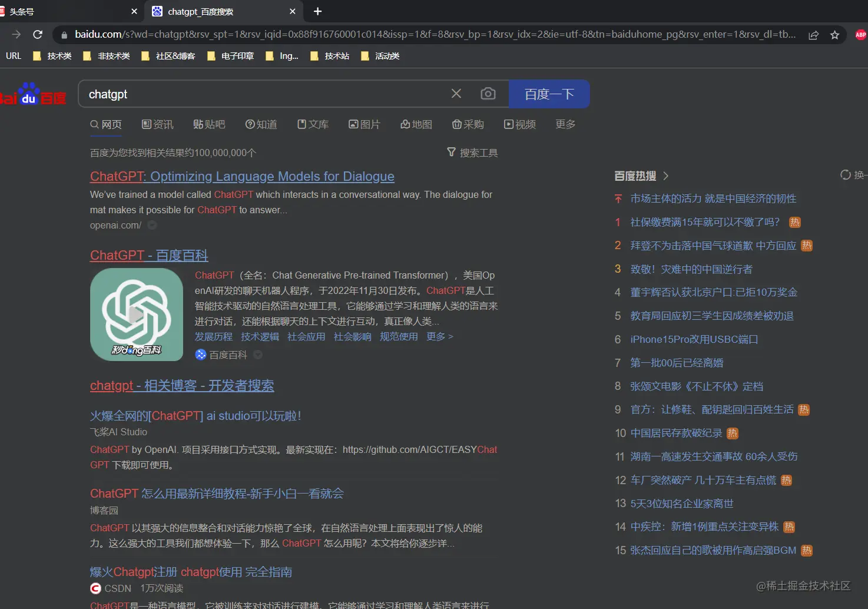Click the CSDN source icon

pos(95,588)
